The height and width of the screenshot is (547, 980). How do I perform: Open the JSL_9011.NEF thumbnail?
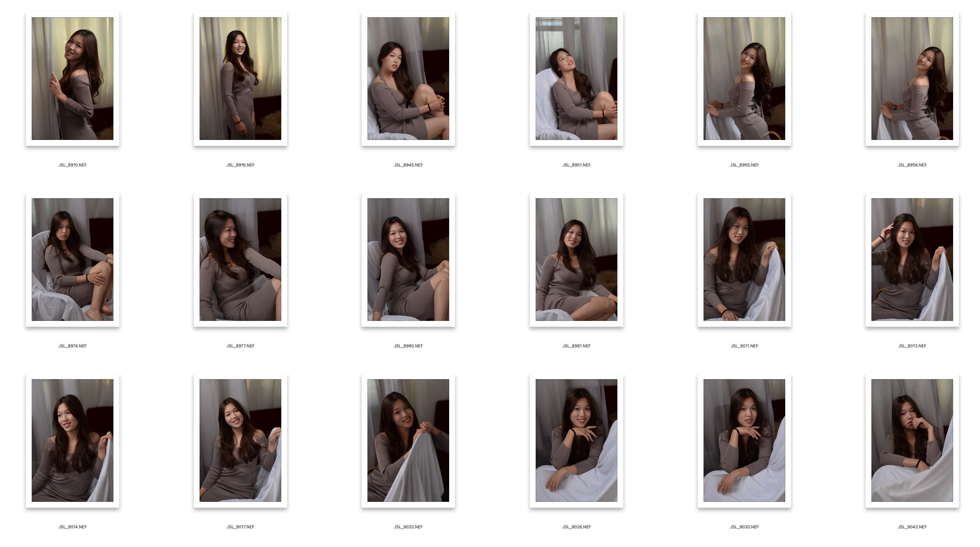744,260
